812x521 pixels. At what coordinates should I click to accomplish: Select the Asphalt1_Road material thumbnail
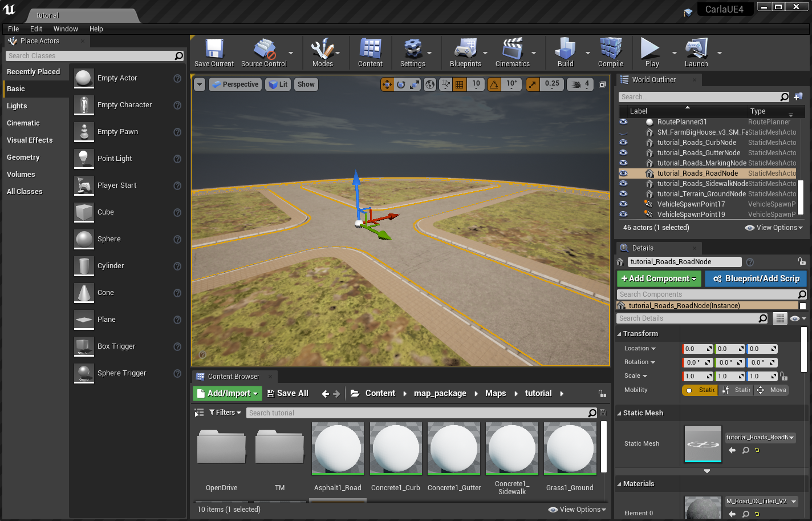(x=338, y=449)
